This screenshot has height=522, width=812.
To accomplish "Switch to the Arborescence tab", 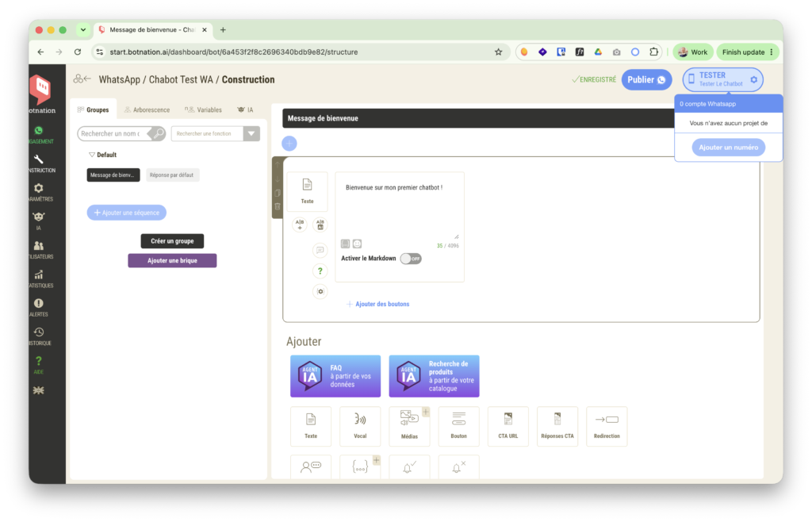I will [x=147, y=109].
